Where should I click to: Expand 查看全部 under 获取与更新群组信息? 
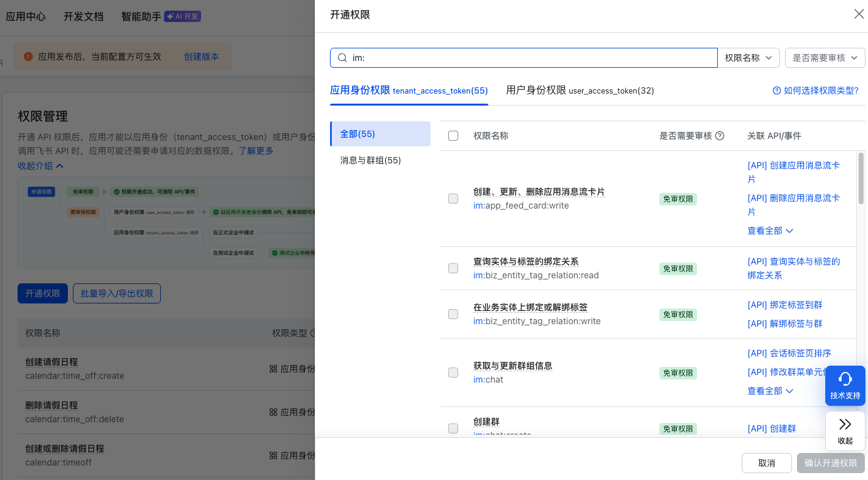(x=770, y=390)
